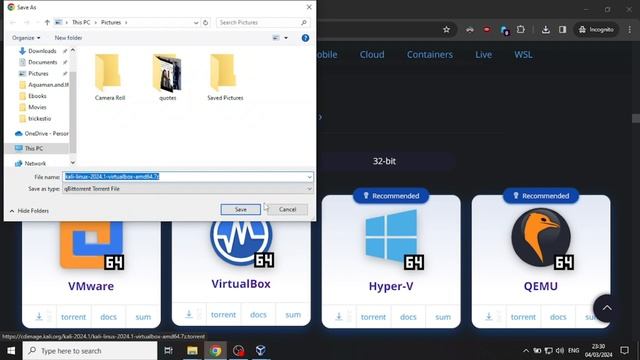This screenshot has height=360, width=640.
Task: Select the Movies folder in navigation pane
Action: click(37, 107)
